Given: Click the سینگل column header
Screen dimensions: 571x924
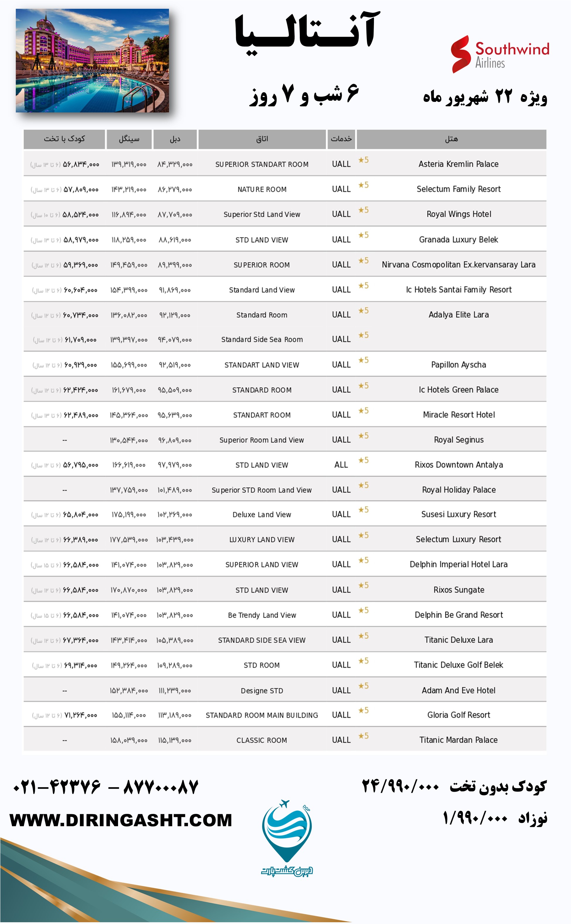Looking at the screenshot, I should point(129,139).
